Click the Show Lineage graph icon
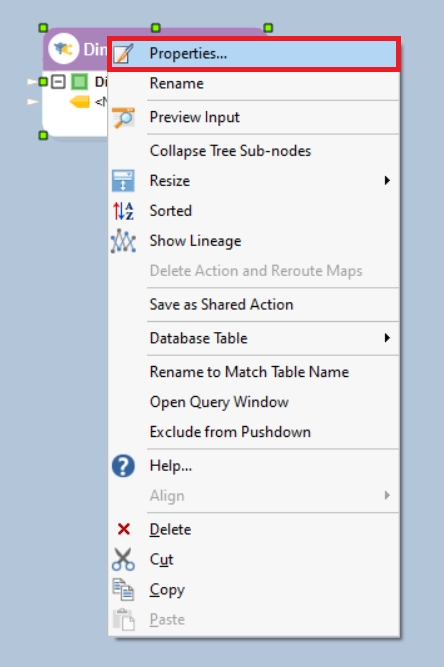444x667 pixels. pyautogui.click(x=123, y=241)
